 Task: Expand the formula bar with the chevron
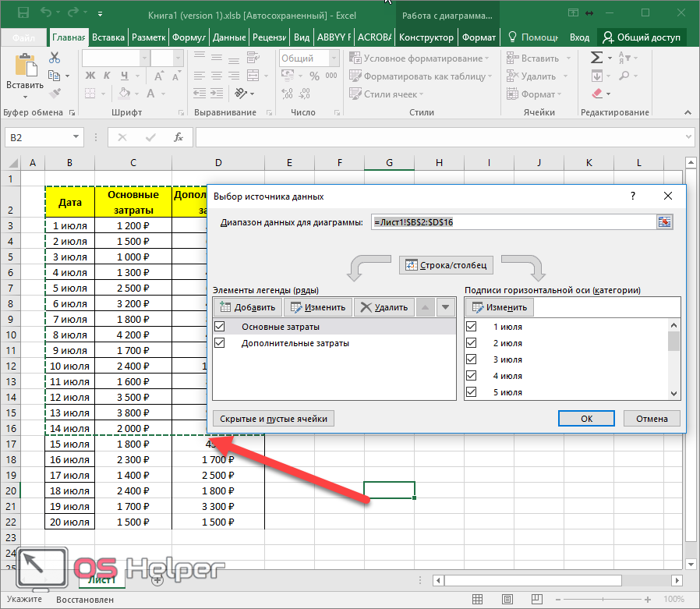(x=688, y=137)
